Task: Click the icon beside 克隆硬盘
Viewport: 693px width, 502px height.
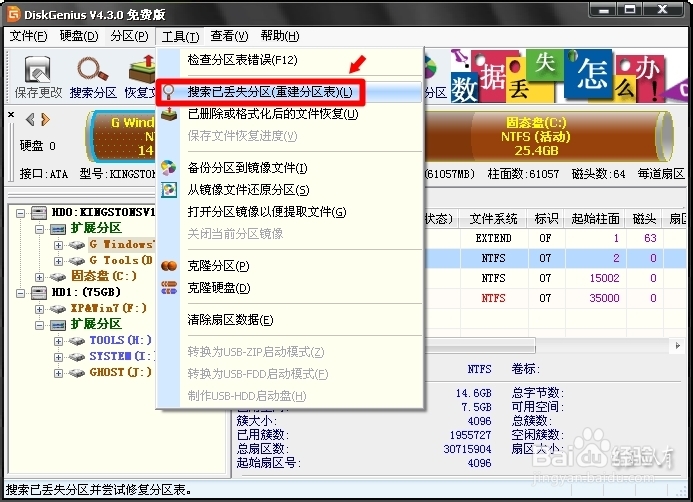Action: pos(169,288)
